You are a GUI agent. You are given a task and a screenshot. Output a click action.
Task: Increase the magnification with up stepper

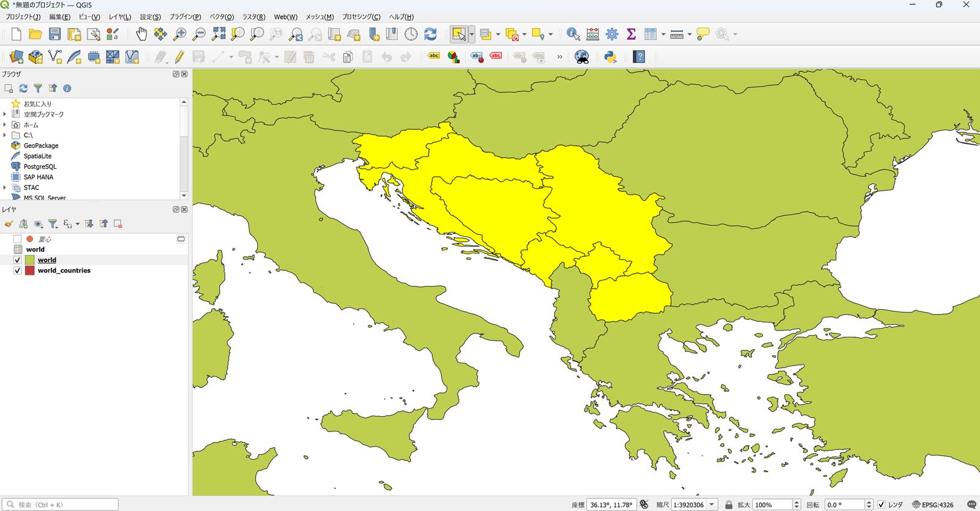(796, 502)
